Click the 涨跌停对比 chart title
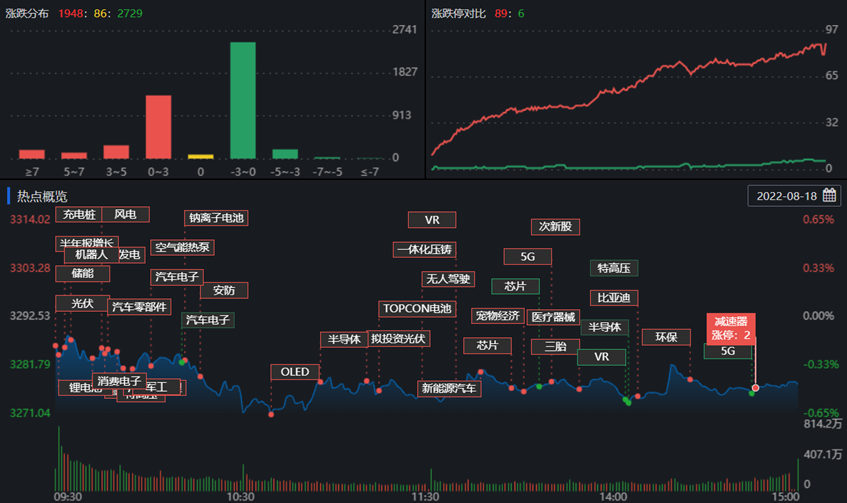847x503 pixels. (455, 14)
